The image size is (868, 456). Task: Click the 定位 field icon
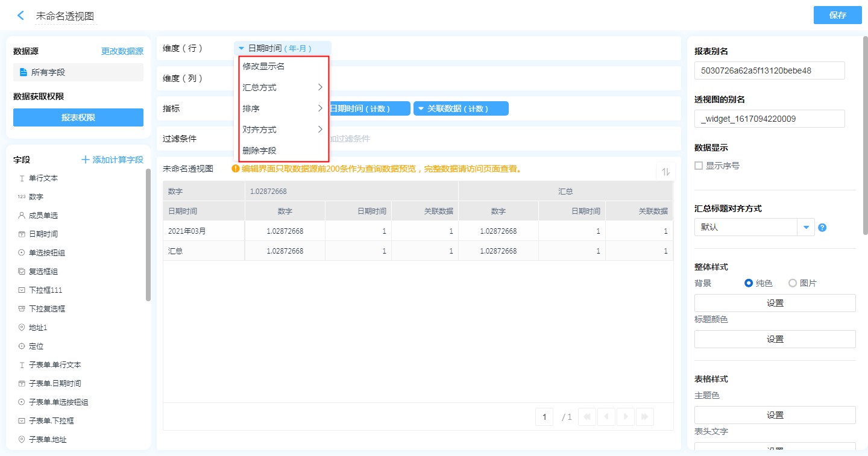(22, 346)
